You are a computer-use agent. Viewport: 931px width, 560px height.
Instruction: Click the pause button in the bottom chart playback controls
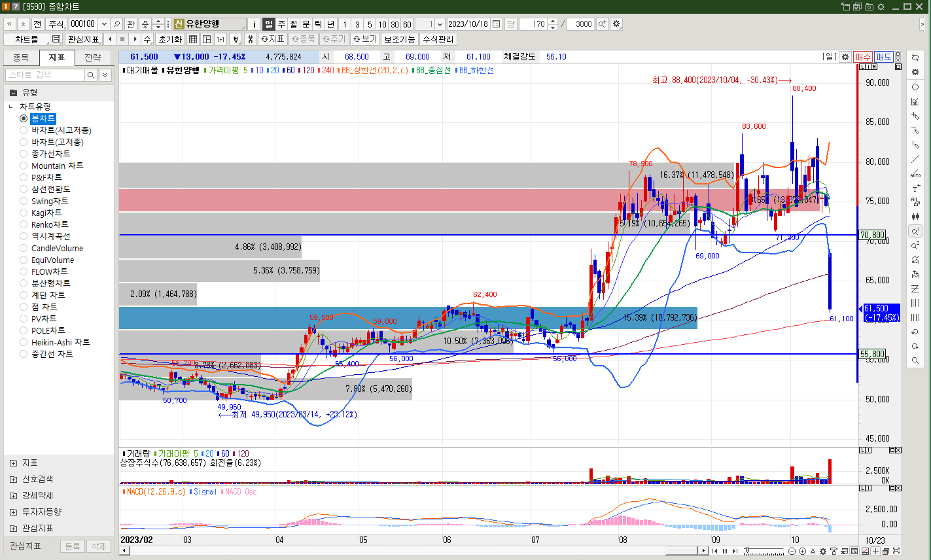724,551
